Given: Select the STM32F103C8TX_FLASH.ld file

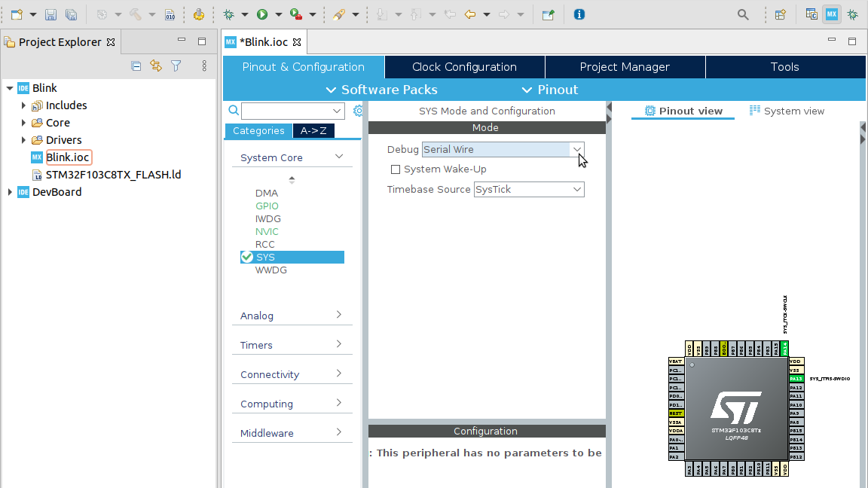Looking at the screenshot, I should [114, 175].
